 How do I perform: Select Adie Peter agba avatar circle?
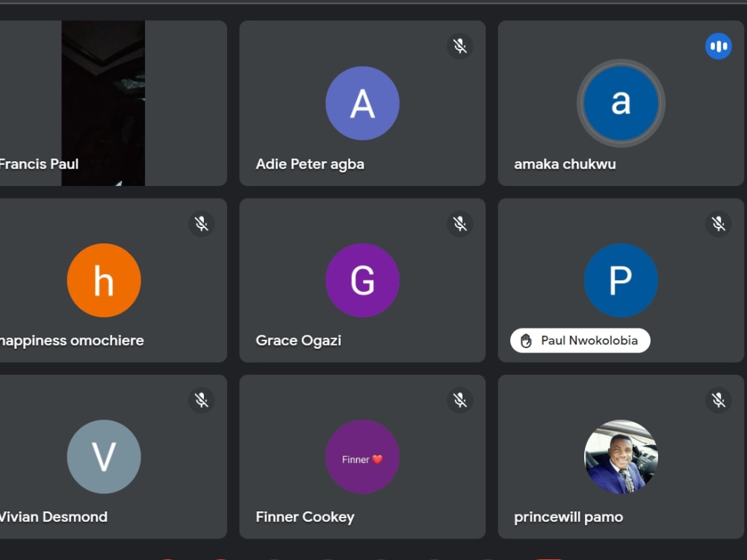coord(362,103)
